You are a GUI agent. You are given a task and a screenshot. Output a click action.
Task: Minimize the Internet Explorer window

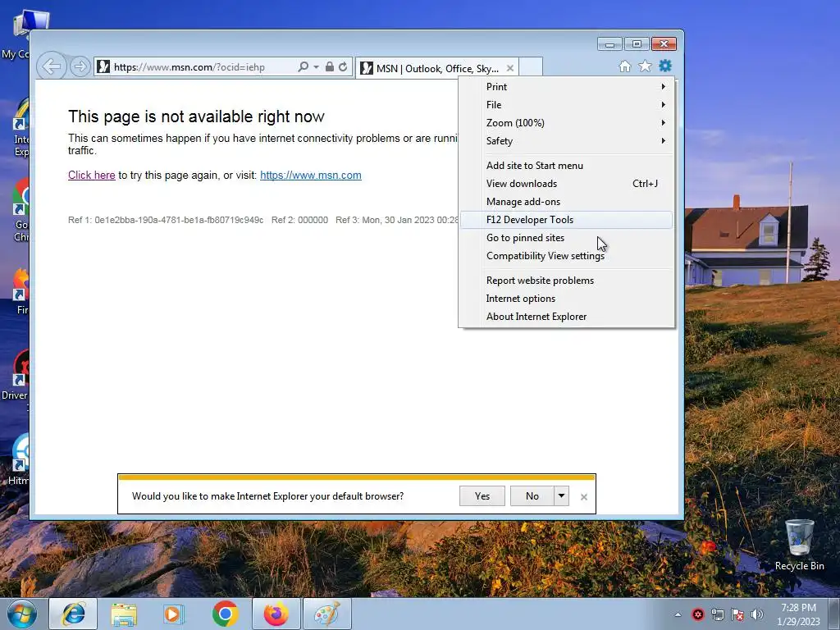click(x=609, y=44)
